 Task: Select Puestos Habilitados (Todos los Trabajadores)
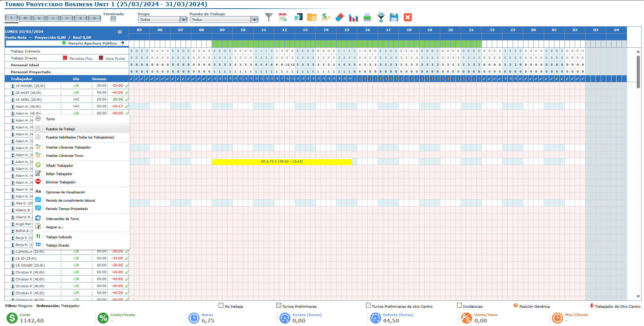pos(82,137)
